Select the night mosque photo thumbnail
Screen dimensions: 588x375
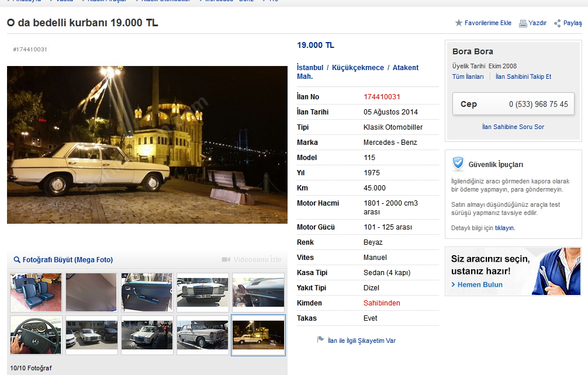258,335
